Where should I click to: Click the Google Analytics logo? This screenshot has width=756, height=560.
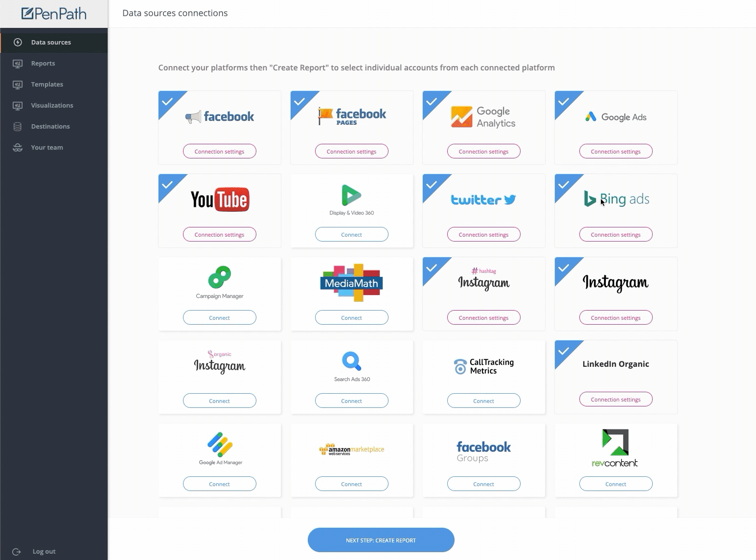click(483, 117)
